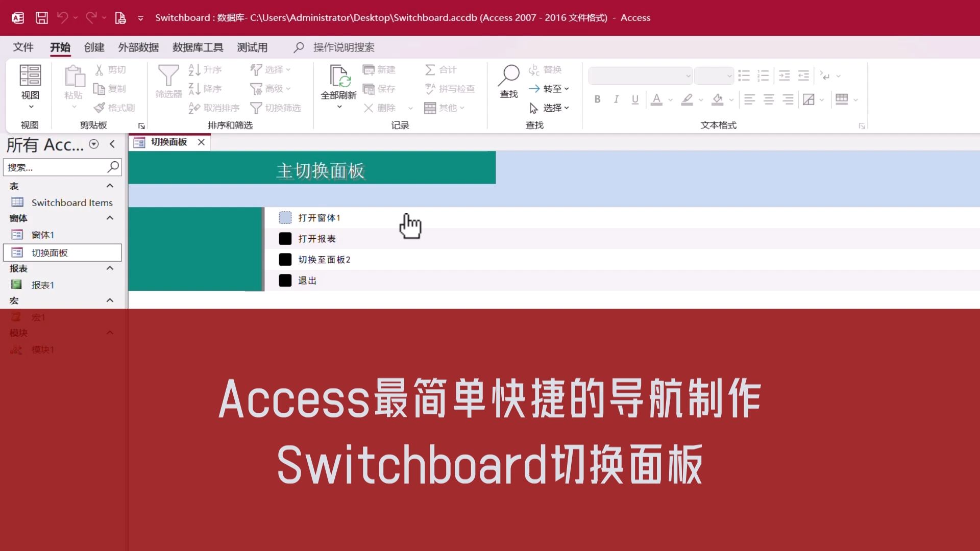Switch to the 开始 ribbon tab
980x551 pixels.
60,47
